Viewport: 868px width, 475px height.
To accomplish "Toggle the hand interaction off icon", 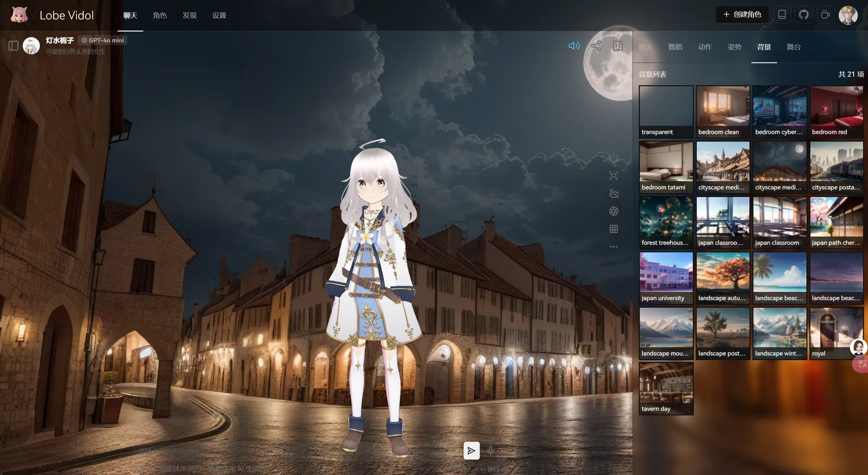I will 614,193.
